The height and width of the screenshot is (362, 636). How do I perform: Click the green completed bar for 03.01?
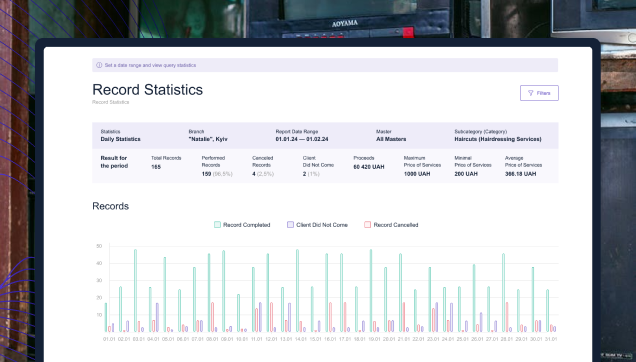click(135, 291)
